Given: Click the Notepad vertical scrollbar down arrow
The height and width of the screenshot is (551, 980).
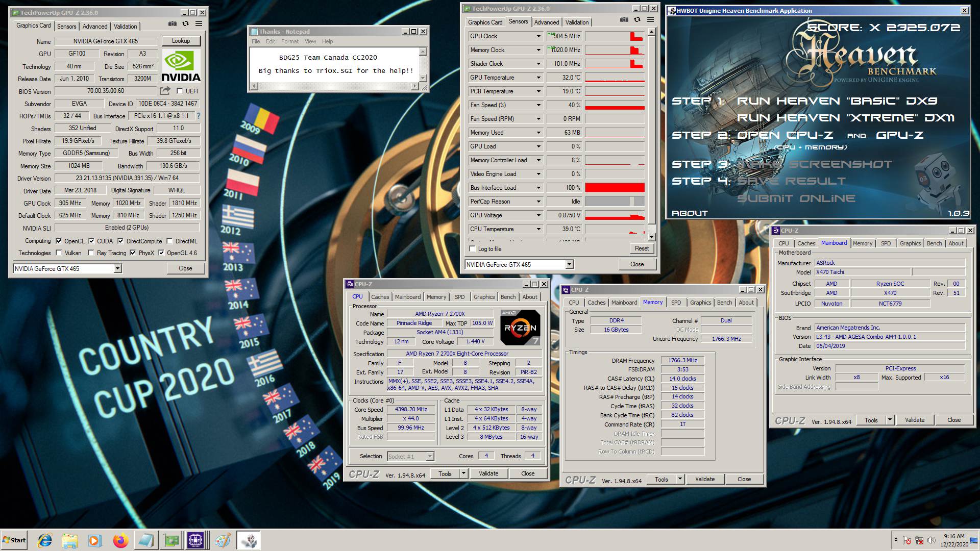Looking at the screenshot, I should pyautogui.click(x=423, y=78).
